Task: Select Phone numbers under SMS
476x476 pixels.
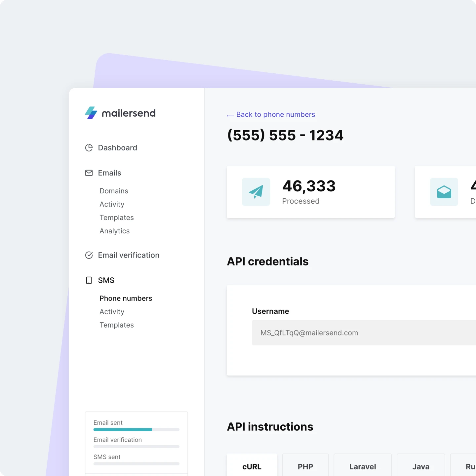Action: 126,298
